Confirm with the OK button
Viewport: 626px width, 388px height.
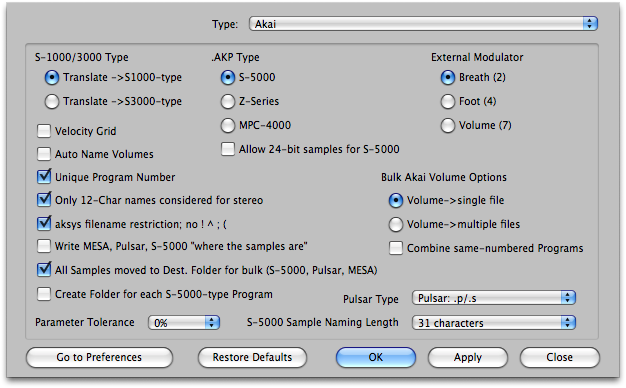click(376, 357)
